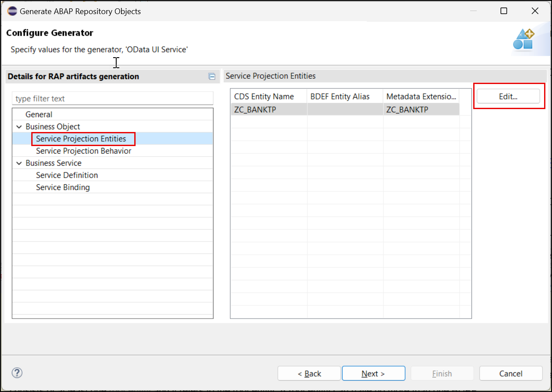552x392 pixels.
Task: Select Service Projection Behavior tree item
Action: point(84,151)
